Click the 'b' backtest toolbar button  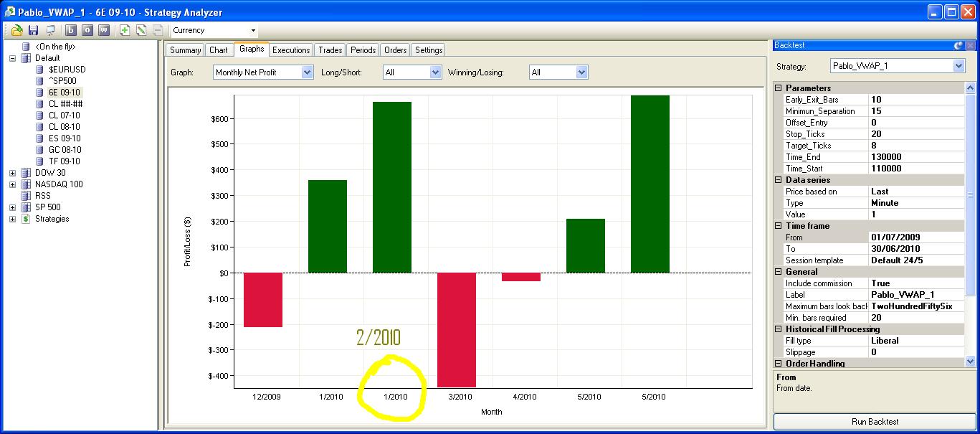click(x=70, y=30)
